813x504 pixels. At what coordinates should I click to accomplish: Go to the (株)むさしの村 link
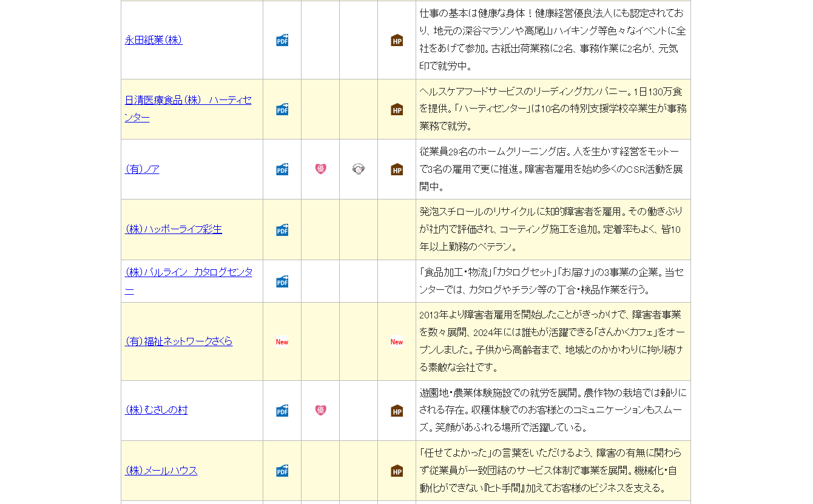pyautogui.click(x=156, y=410)
